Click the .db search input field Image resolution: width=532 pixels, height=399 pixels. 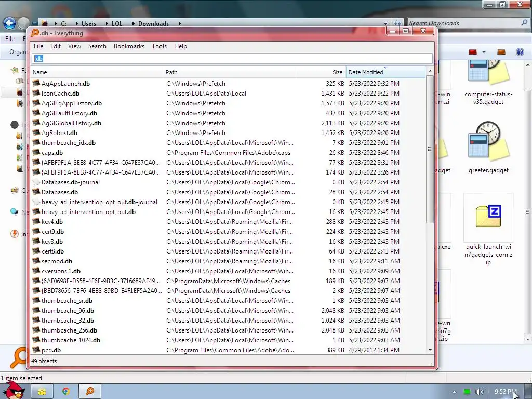(232, 59)
